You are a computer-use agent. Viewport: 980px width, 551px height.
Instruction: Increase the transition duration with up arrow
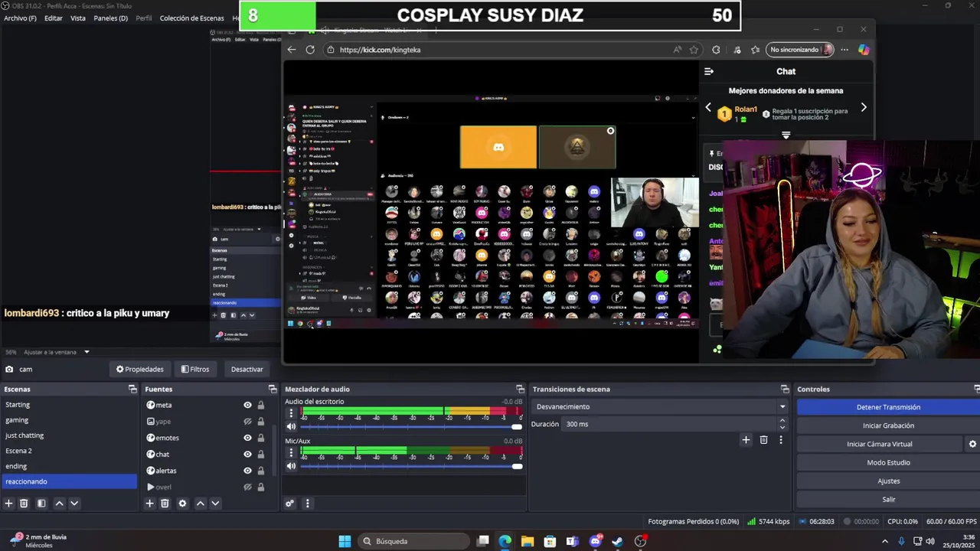(782, 420)
